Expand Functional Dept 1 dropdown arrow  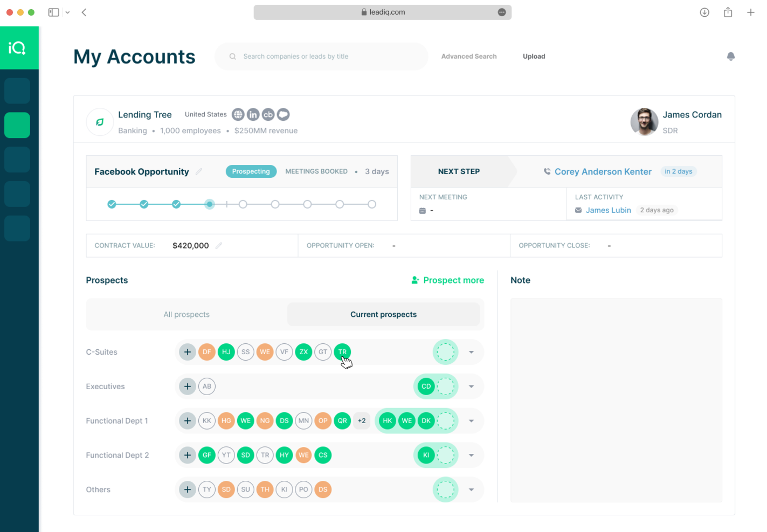point(471,422)
